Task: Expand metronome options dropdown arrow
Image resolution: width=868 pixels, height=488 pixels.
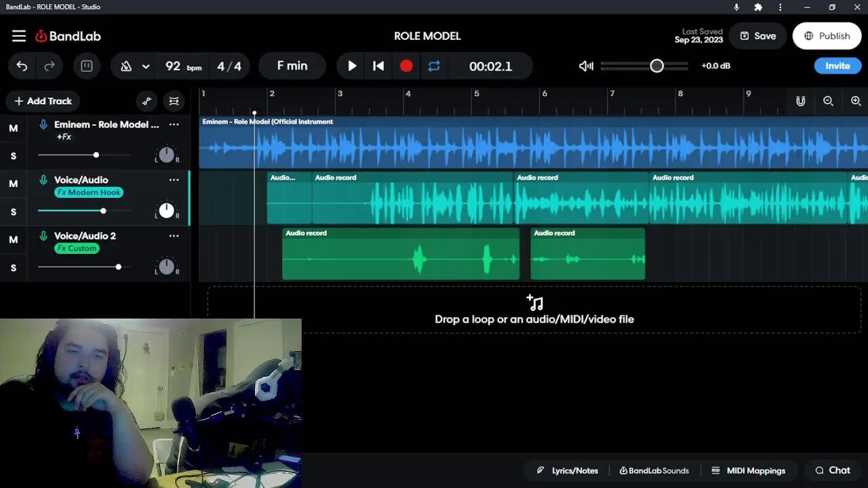Action: pos(146,66)
